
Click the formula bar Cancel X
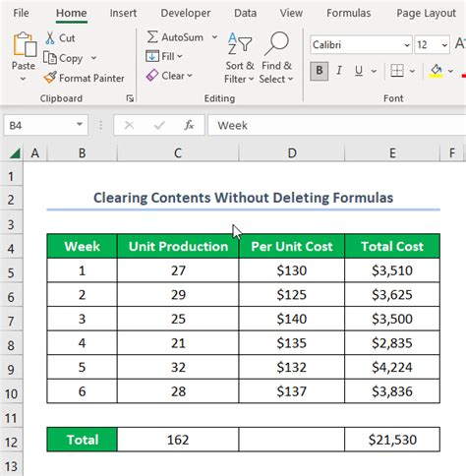pyautogui.click(x=130, y=125)
